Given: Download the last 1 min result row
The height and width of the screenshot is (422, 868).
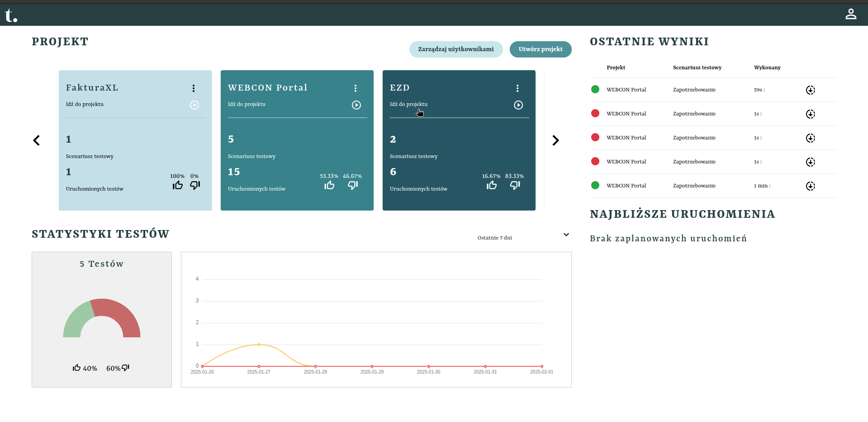Looking at the screenshot, I should (810, 186).
